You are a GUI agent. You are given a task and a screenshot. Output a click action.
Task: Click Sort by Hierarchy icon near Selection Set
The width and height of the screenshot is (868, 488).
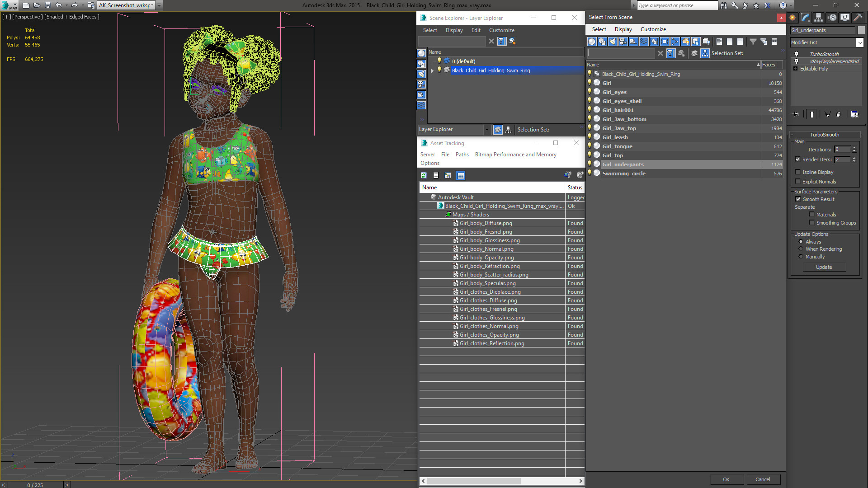tap(705, 53)
